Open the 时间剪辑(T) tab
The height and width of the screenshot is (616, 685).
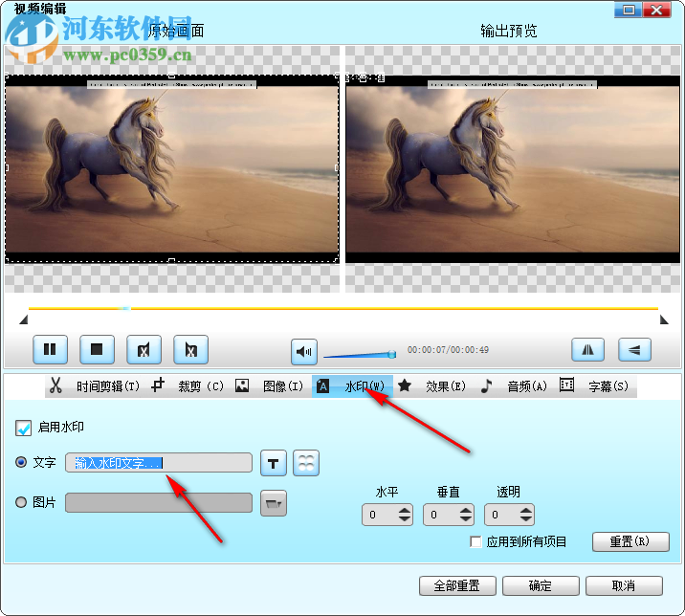point(108,386)
